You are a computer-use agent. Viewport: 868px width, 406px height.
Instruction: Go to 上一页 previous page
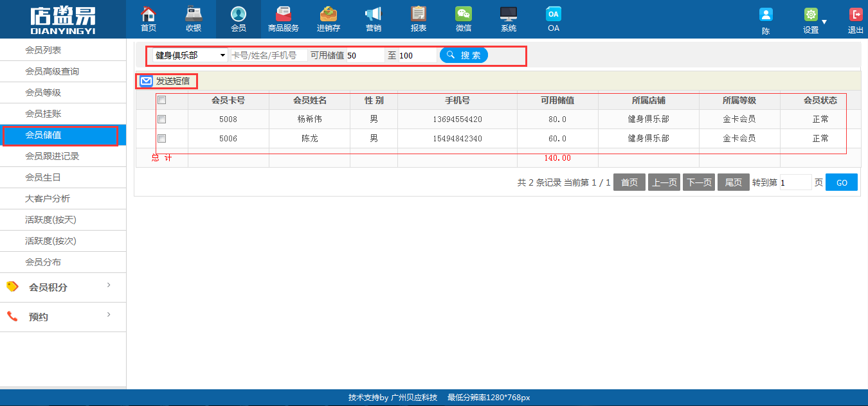664,182
